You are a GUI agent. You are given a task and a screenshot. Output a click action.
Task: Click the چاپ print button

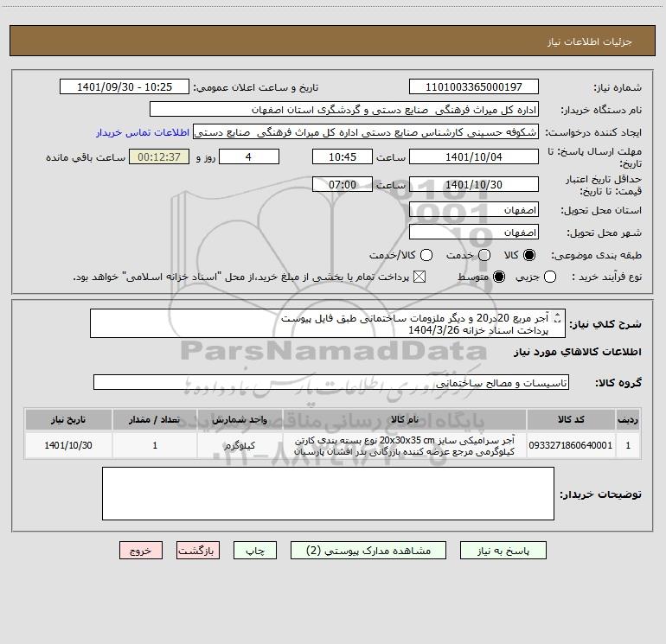255,551
